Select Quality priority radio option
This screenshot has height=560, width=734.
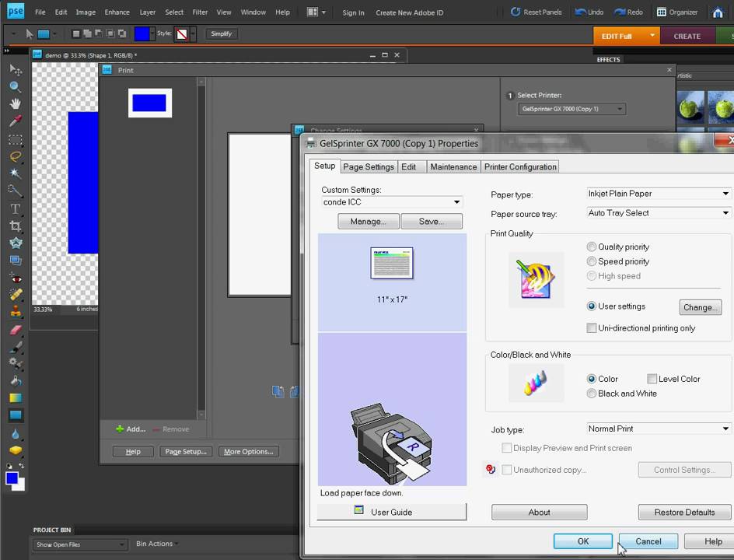[592, 247]
